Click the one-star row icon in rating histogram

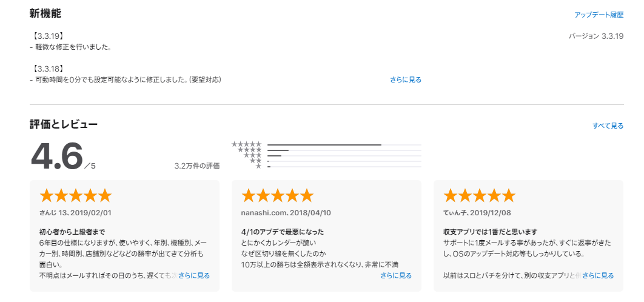point(259,166)
